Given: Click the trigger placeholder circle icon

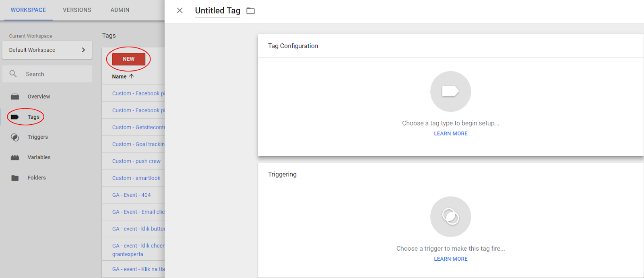Looking at the screenshot, I should pyautogui.click(x=450, y=216).
